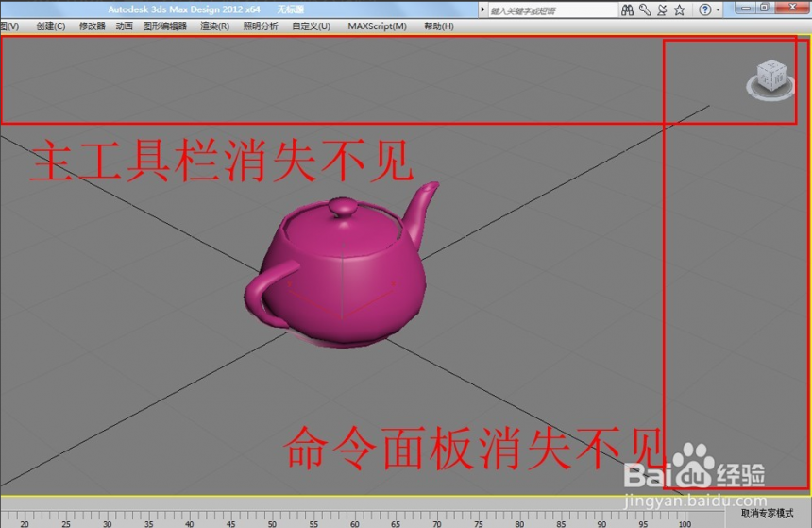Restore down the 3ds Max window

pyautogui.click(x=765, y=8)
